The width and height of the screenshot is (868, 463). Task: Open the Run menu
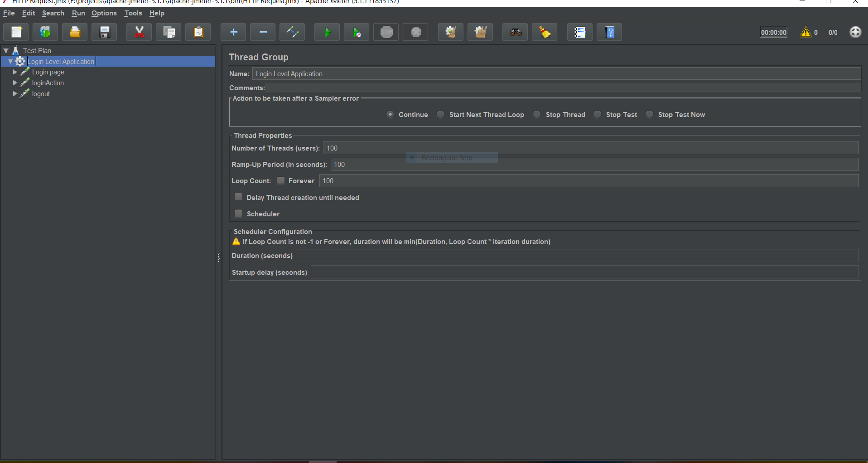(x=78, y=13)
